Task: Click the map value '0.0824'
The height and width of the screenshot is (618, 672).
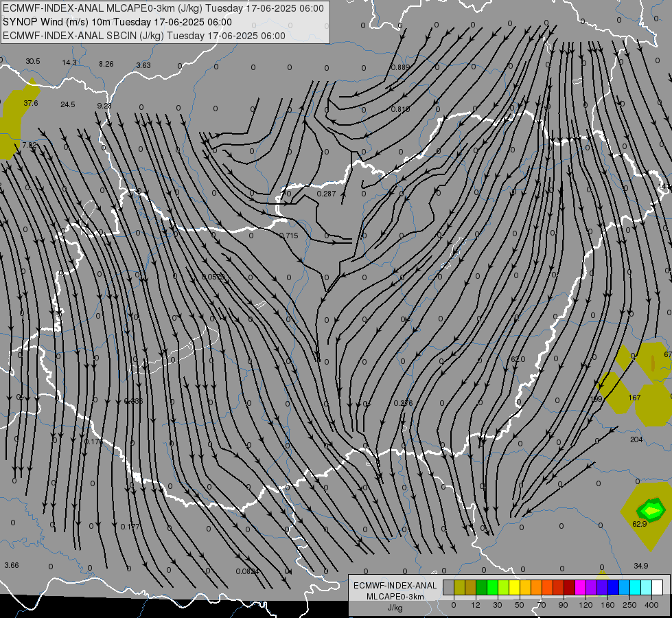Action: click(247, 571)
